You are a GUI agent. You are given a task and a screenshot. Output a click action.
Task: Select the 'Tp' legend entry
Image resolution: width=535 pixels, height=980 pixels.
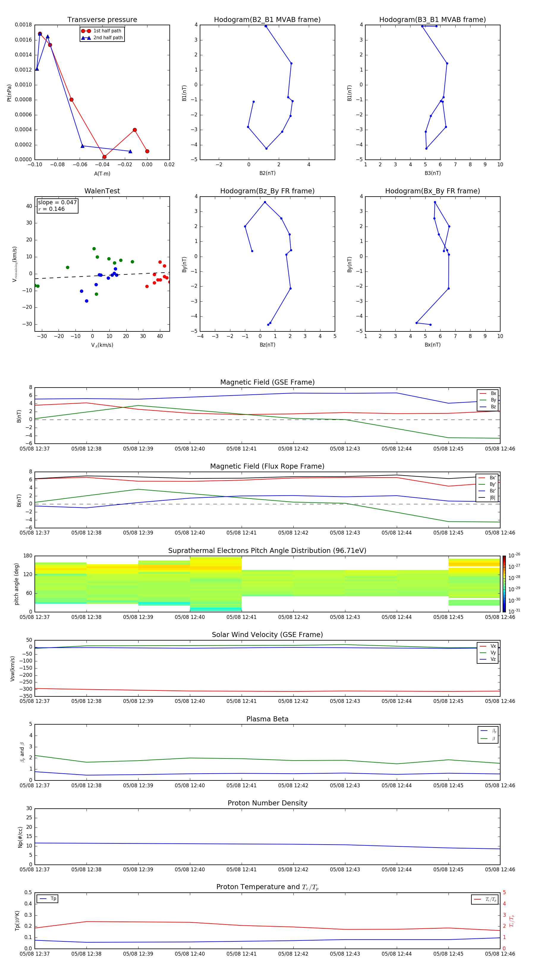tap(48, 899)
